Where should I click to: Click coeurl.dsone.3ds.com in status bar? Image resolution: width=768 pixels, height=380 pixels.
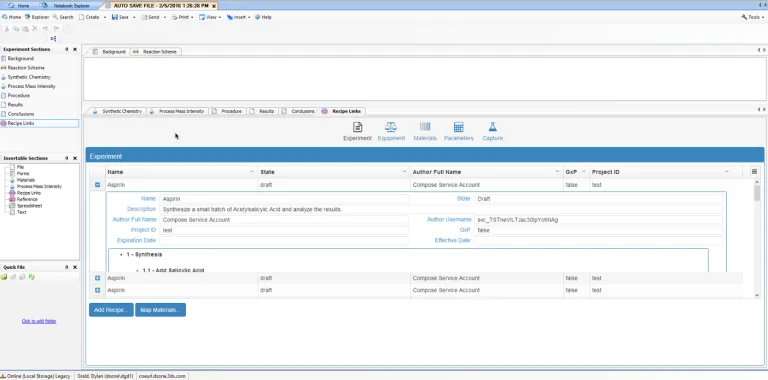pos(162,376)
